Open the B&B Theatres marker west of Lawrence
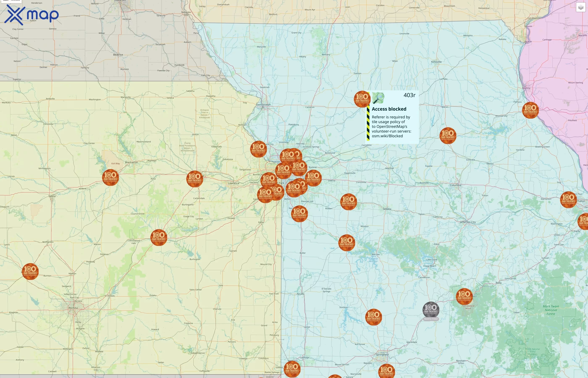Screen dimensions: 588x378 tap(195, 179)
